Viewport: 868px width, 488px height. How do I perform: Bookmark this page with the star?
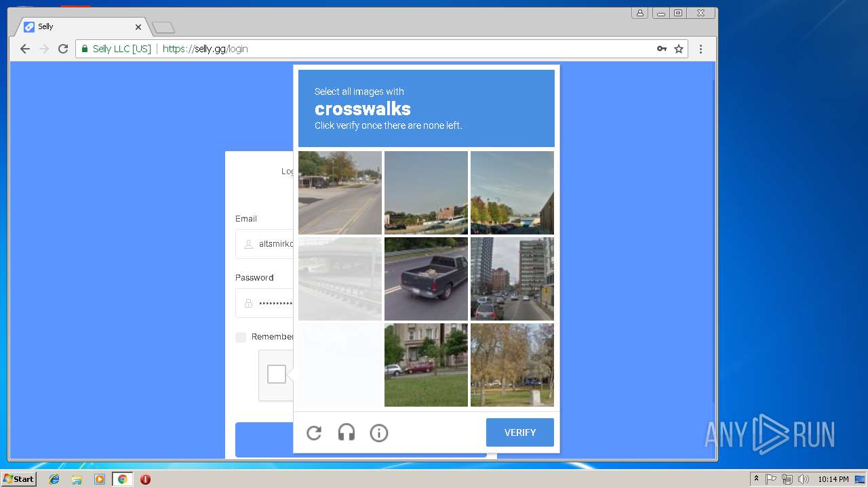[679, 49]
